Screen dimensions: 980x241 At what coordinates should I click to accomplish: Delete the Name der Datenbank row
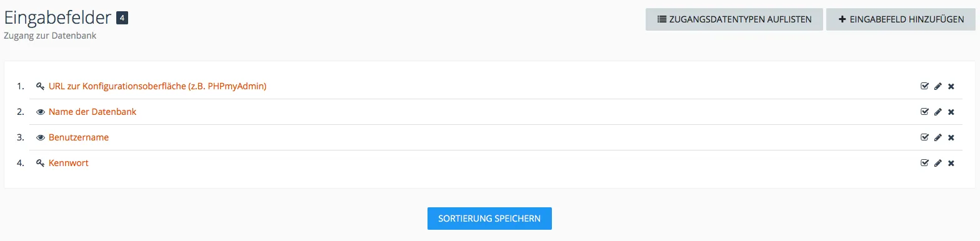pos(951,112)
